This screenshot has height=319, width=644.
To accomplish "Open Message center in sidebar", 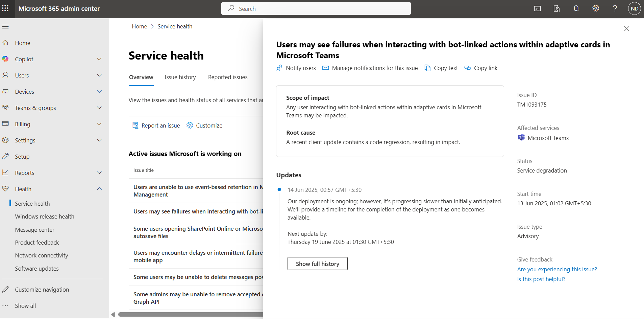I will [35, 230].
